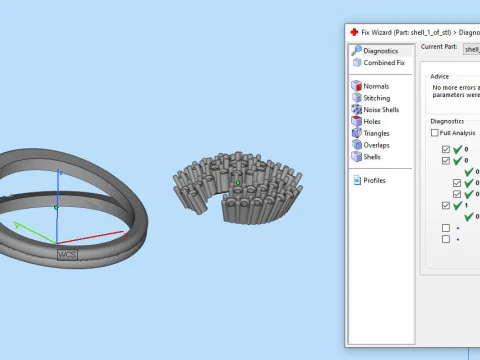Toggle the diagnostics checkbox showing 1

click(446, 205)
